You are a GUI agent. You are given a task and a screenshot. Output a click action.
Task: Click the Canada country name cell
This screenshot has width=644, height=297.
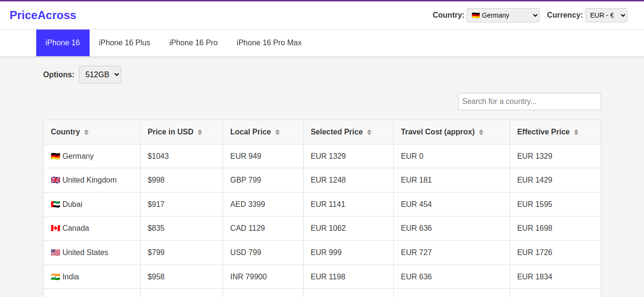[x=92, y=228]
